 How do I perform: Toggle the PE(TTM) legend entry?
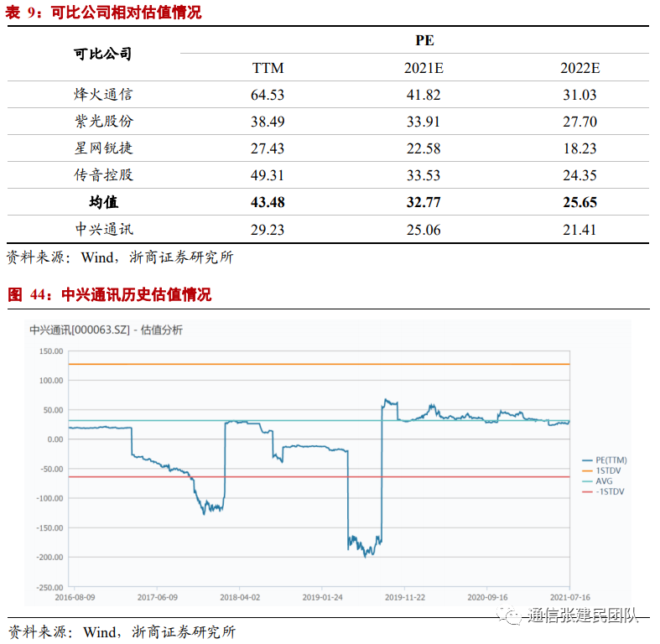coord(605,460)
